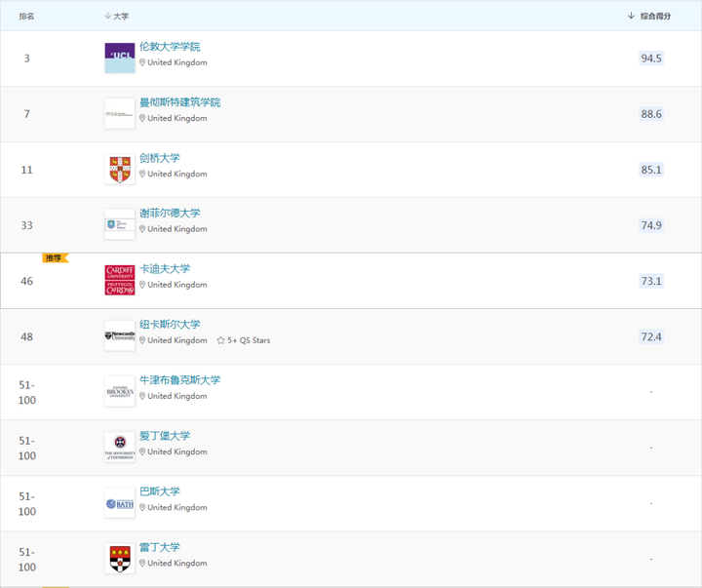Image resolution: width=702 pixels, height=588 pixels.
Task: Click rank number 7
Action: pyautogui.click(x=27, y=114)
